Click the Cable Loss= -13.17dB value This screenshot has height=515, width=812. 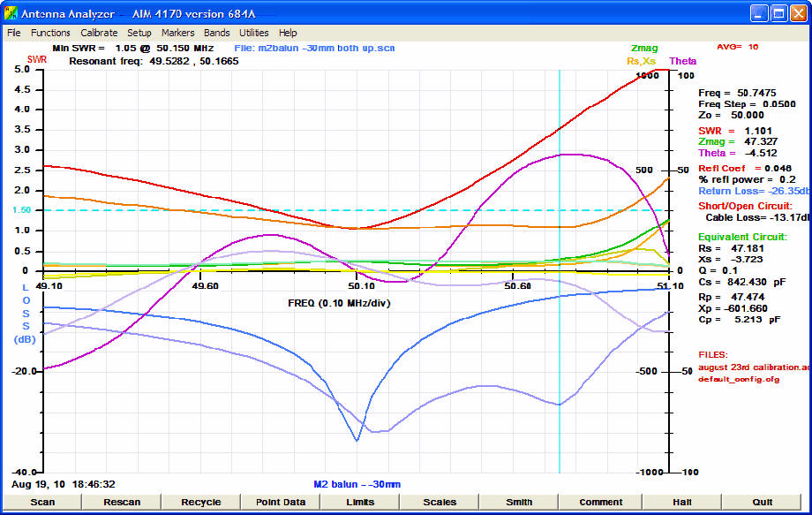[757, 217]
